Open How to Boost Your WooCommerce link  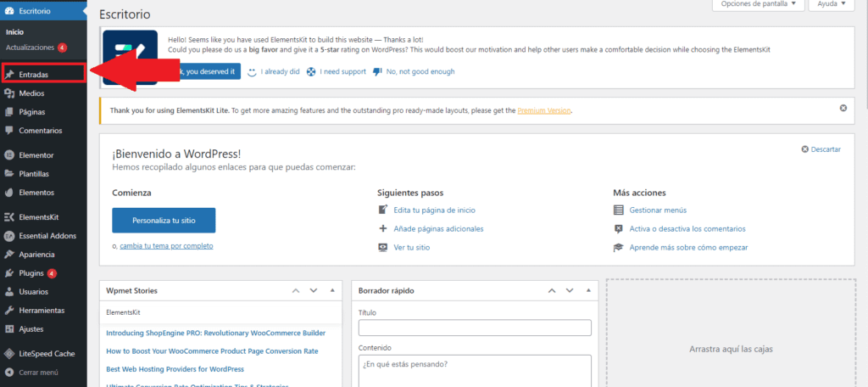[212, 351]
